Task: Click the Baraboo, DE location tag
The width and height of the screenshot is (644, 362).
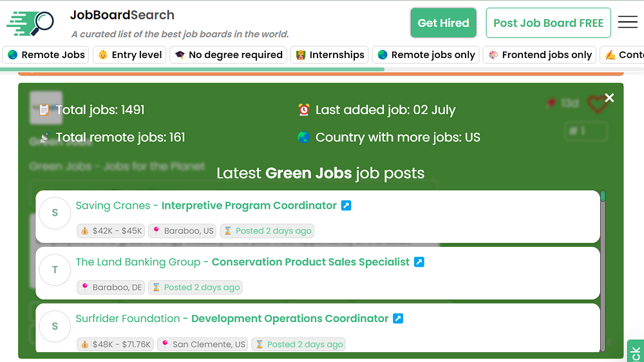Action: [111, 288]
